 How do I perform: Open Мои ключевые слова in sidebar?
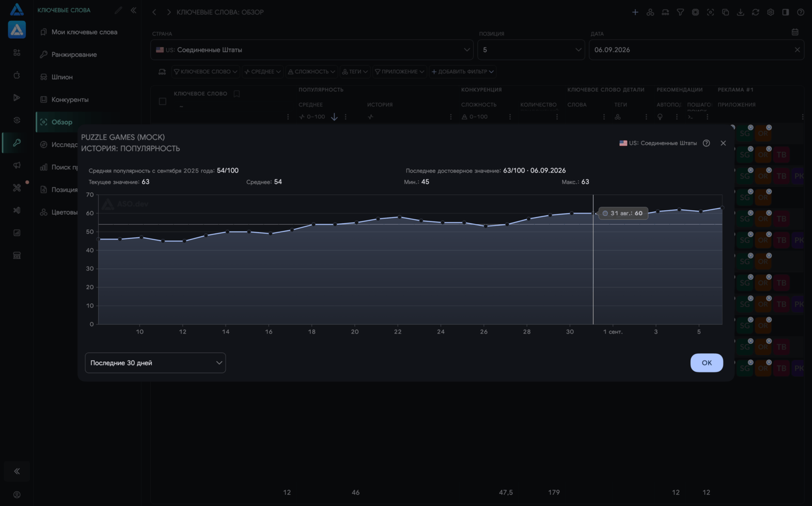(85, 32)
